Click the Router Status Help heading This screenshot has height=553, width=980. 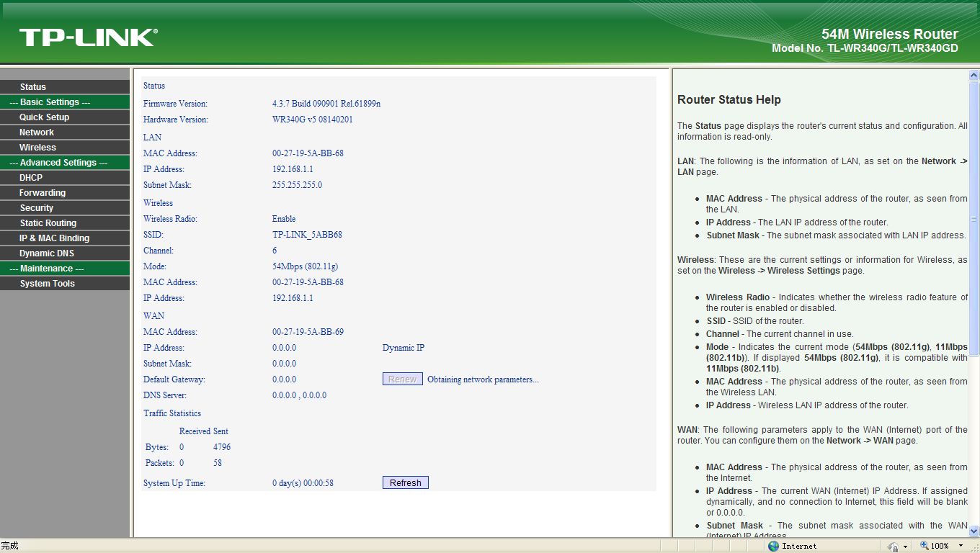[x=729, y=99]
